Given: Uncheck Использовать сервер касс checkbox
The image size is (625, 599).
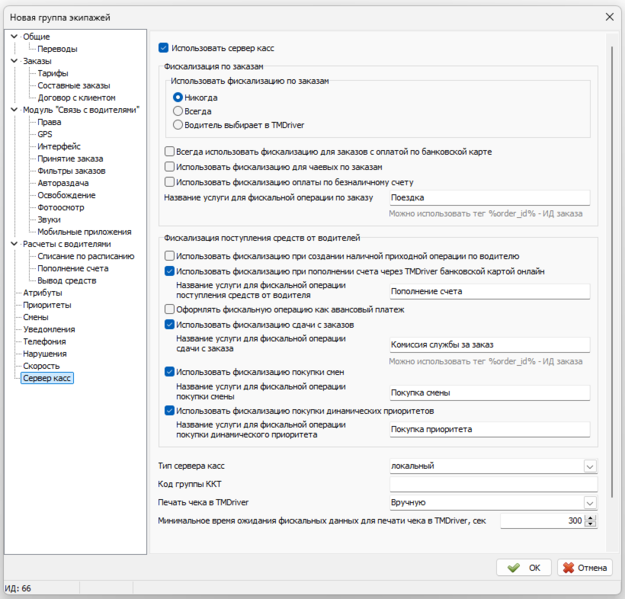Looking at the screenshot, I should point(163,48).
